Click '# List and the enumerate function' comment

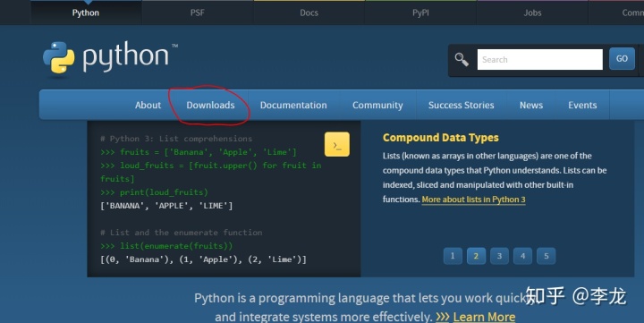(x=181, y=233)
